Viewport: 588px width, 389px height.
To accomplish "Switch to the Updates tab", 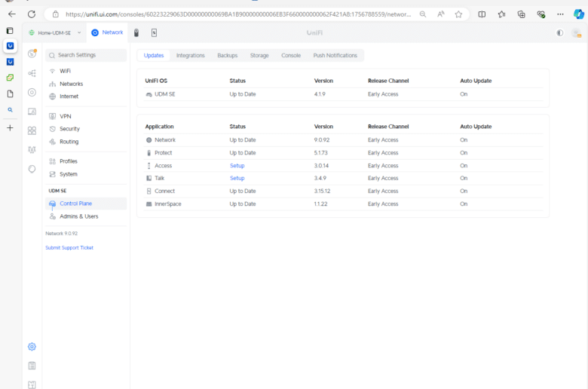I will (x=154, y=55).
